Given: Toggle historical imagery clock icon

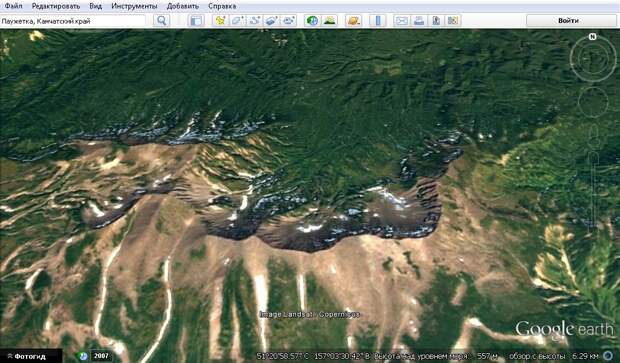Looking at the screenshot, I should pos(312,21).
